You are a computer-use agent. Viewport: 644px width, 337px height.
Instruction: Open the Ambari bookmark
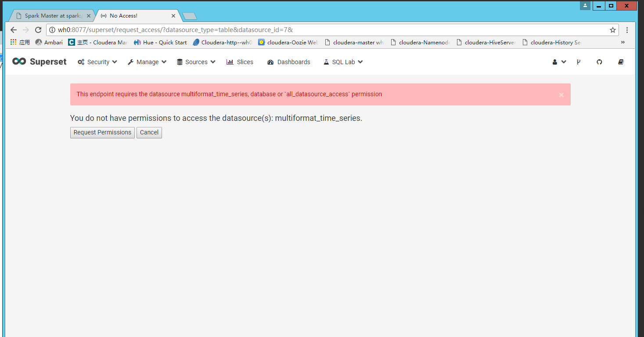click(49, 42)
